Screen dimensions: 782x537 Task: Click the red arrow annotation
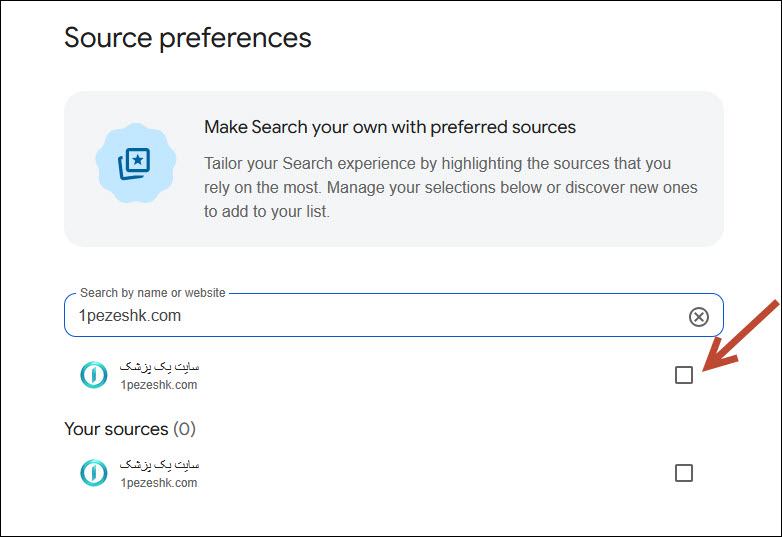coord(740,336)
